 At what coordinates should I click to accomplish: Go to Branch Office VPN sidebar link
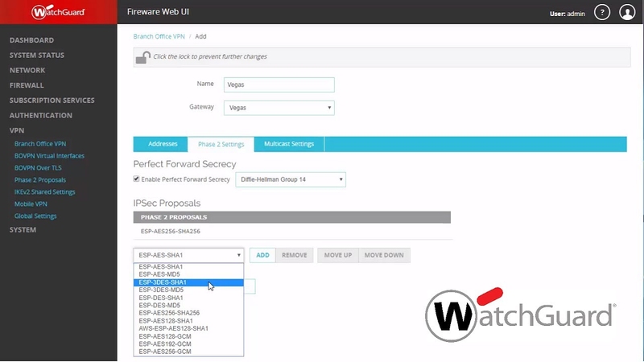click(x=40, y=144)
